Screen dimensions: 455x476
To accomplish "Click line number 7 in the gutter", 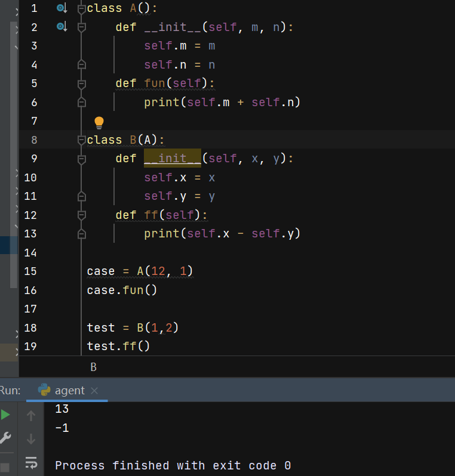I will pyautogui.click(x=34, y=121).
